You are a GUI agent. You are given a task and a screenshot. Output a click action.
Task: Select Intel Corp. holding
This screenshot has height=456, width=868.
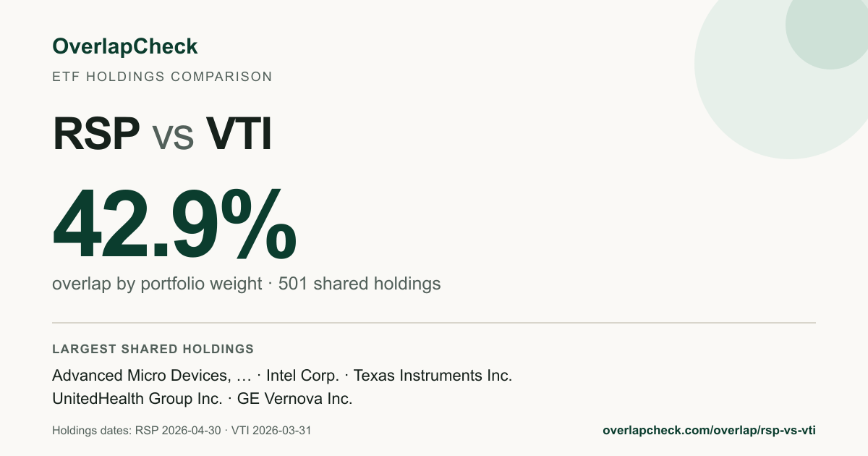pyautogui.click(x=302, y=376)
